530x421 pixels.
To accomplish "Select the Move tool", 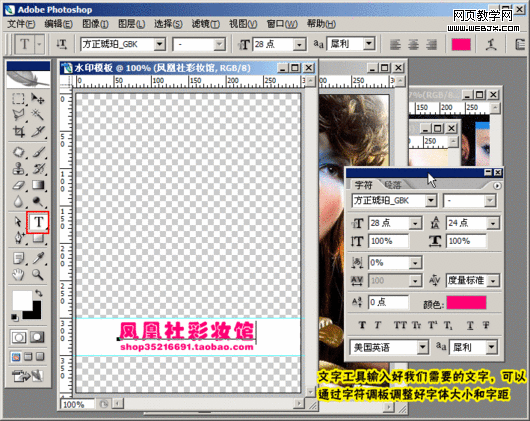I will 38,99.
